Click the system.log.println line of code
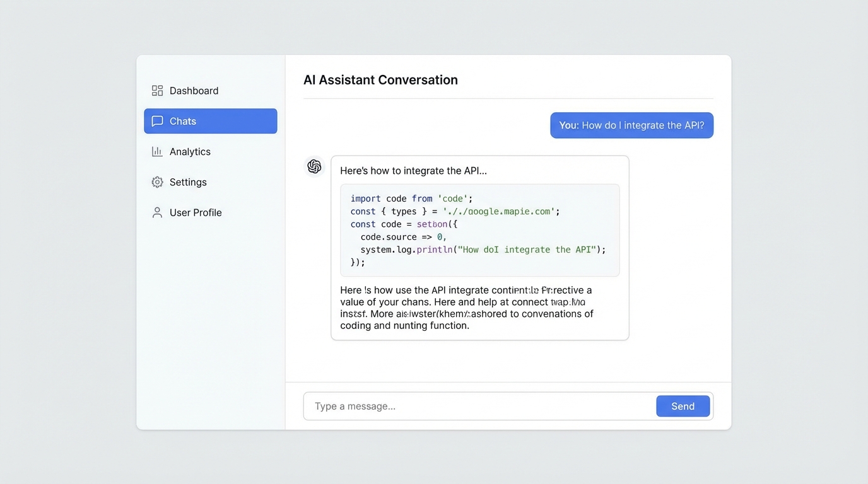Screen dimensions: 868x484 [x=483, y=250]
